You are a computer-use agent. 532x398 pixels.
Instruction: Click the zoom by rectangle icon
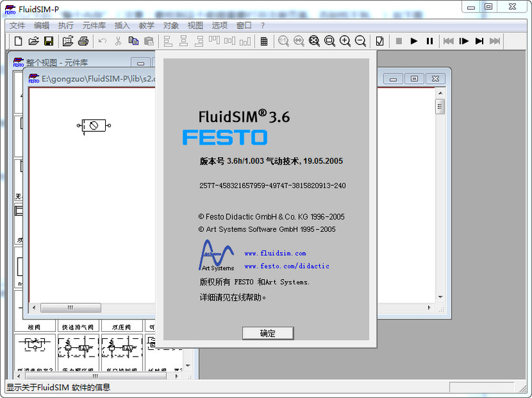330,42
